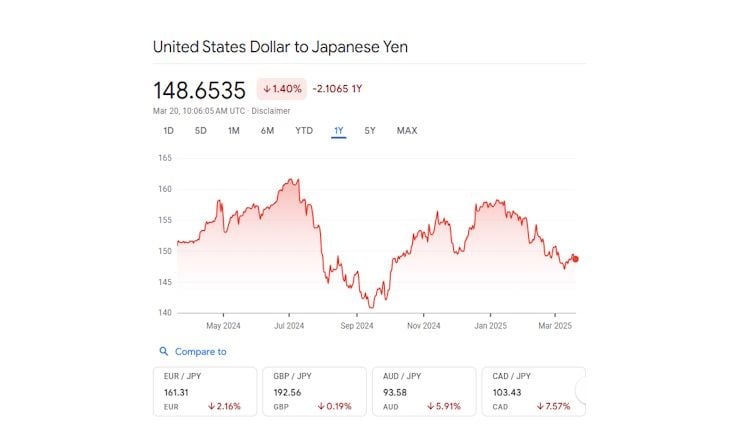The width and height of the screenshot is (750, 443).
Task: Click the down arrow next to CAD 7.57%
Action: click(539, 407)
